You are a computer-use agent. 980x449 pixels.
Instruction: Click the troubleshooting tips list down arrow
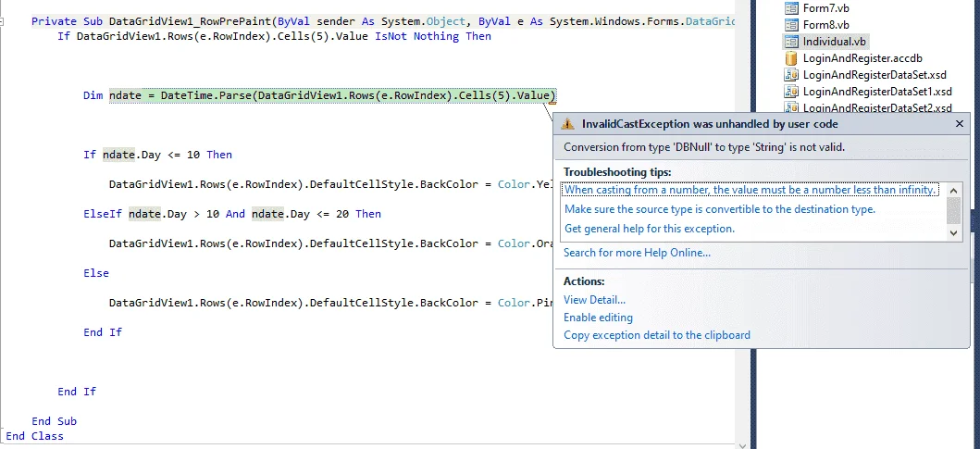tap(953, 232)
